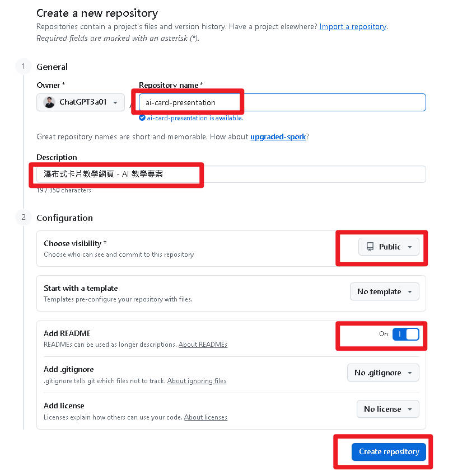Open the About licenses link
This screenshot has width=453, height=476.
click(x=206, y=417)
